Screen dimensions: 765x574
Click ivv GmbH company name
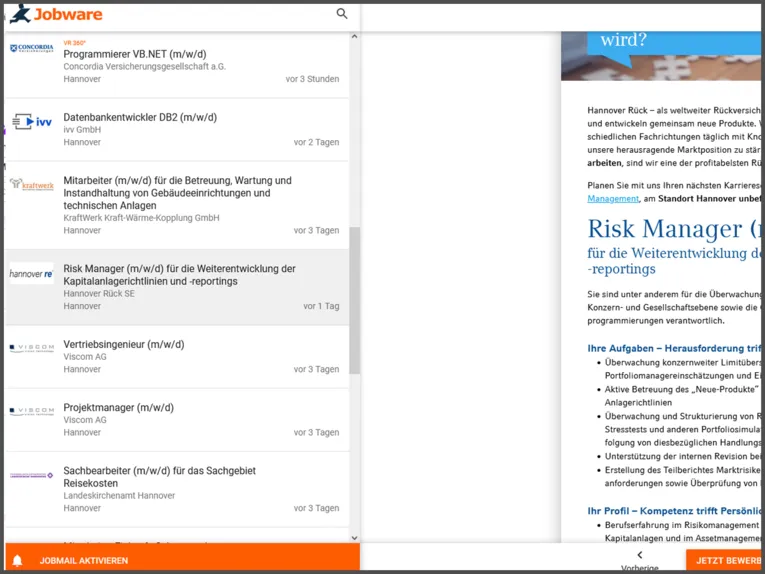tap(82, 130)
